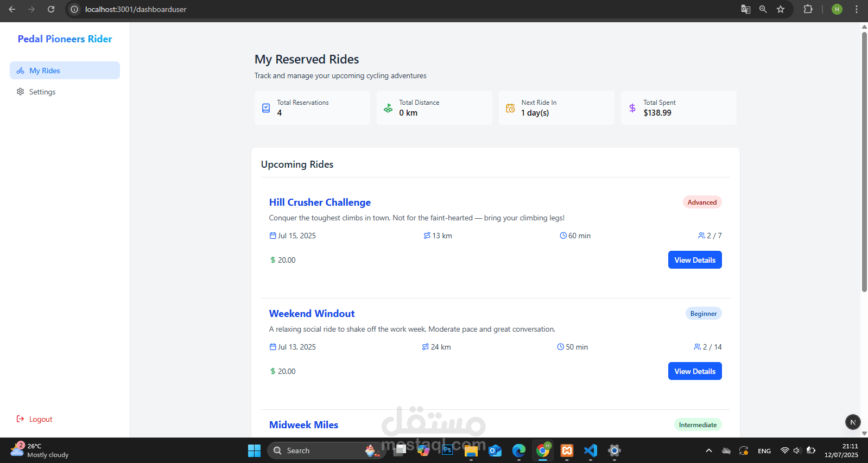Click the gear icon beside Settings
The image size is (868, 463).
(21, 92)
